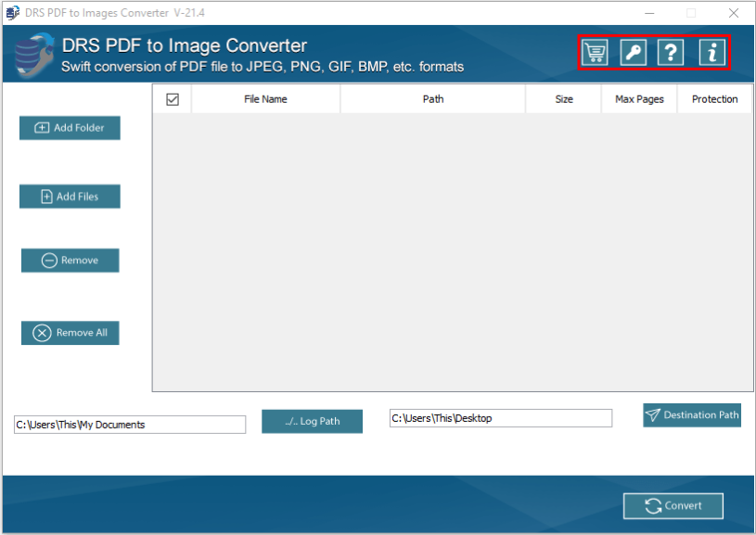
Task: Open help via the question mark icon
Action: pyautogui.click(x=671, y=52)
